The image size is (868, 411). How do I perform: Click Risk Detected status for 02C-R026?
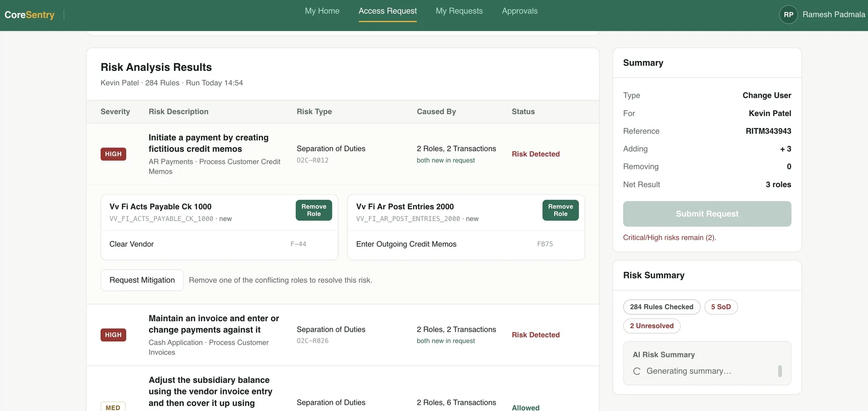click(536, 335)
